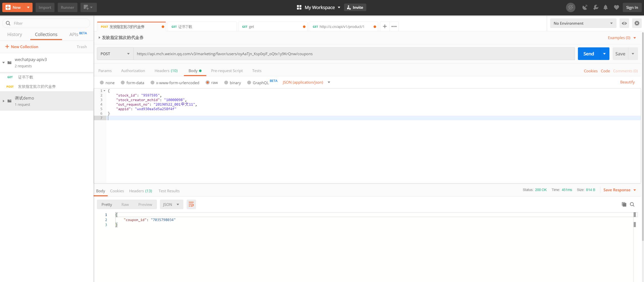Image resolution: width=644 pixels, height=282 pixels.
Task: Select the binary body type option
Action: coord(226,83)
